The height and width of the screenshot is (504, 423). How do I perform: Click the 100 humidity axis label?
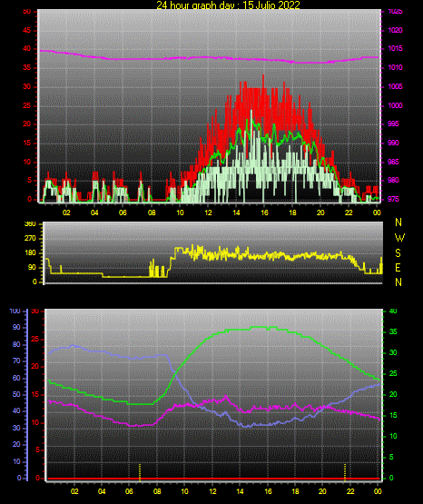[15, 311]
